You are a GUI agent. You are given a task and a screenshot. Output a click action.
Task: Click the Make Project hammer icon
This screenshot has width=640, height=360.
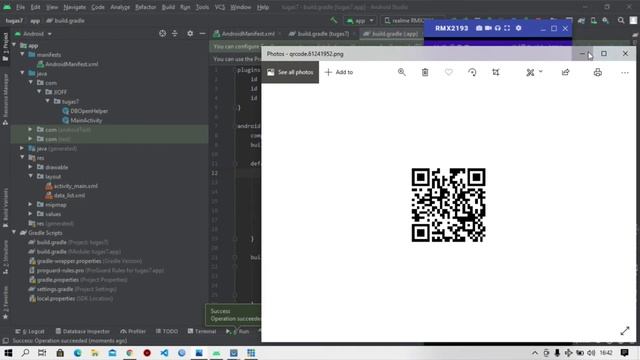coord(334,20)
